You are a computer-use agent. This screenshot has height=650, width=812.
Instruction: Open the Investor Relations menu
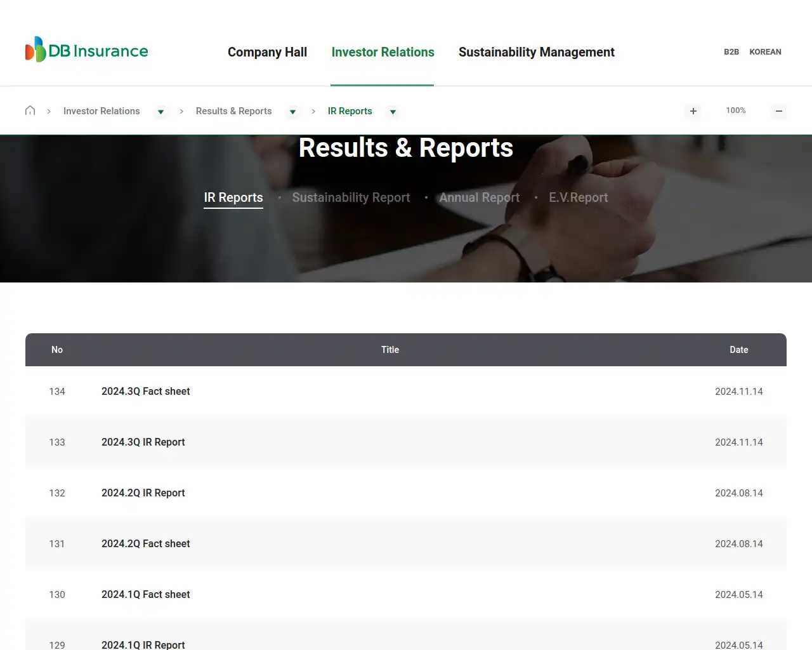click(383, 52)
